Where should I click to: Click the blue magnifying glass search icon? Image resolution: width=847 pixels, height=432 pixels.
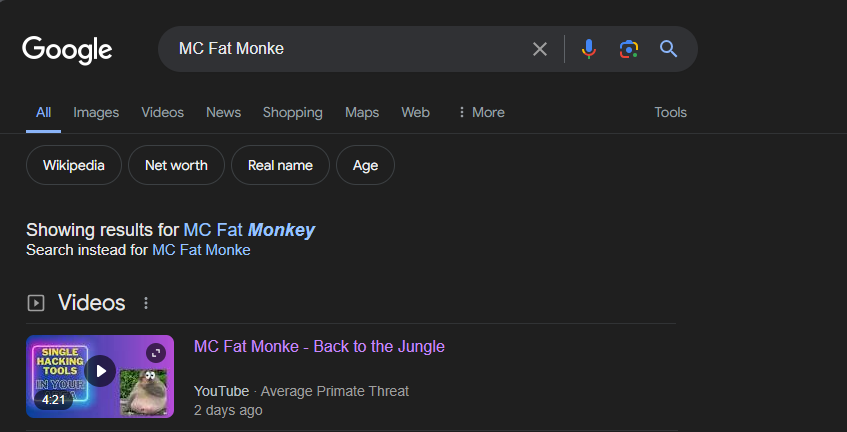click(x=669, y=49)
